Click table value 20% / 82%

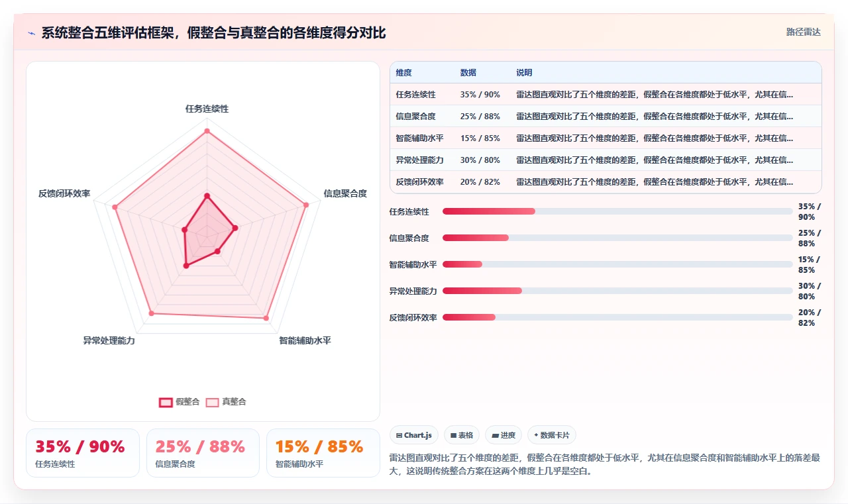[x=480, y=182]
